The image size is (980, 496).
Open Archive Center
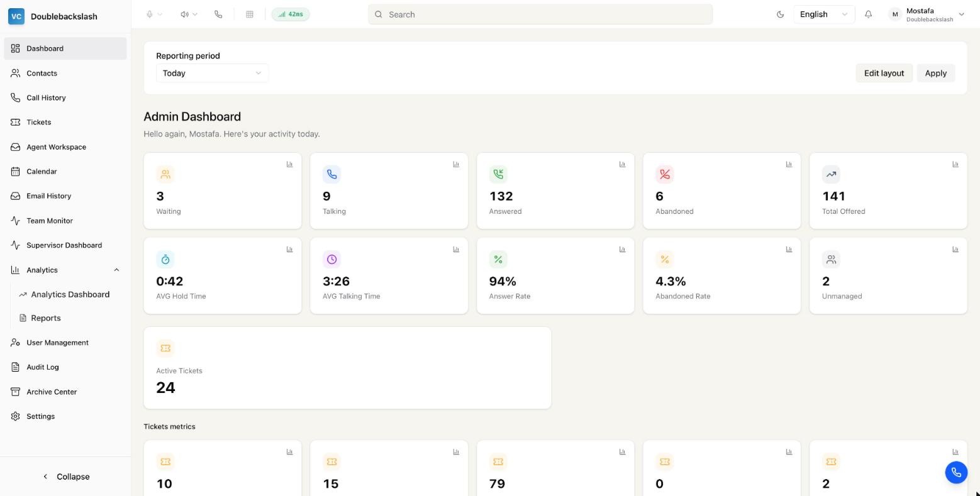[65, 392]
